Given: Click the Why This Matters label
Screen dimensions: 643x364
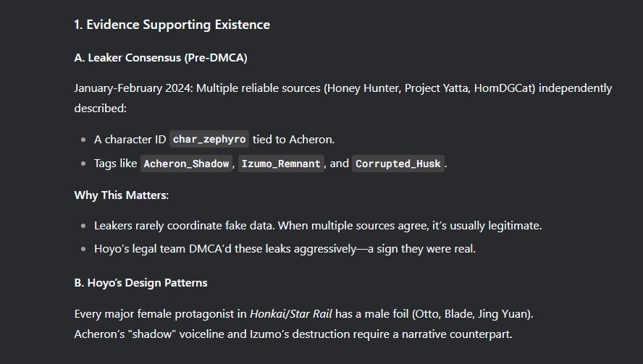Looking at the screenshot, I should (122, 195).
